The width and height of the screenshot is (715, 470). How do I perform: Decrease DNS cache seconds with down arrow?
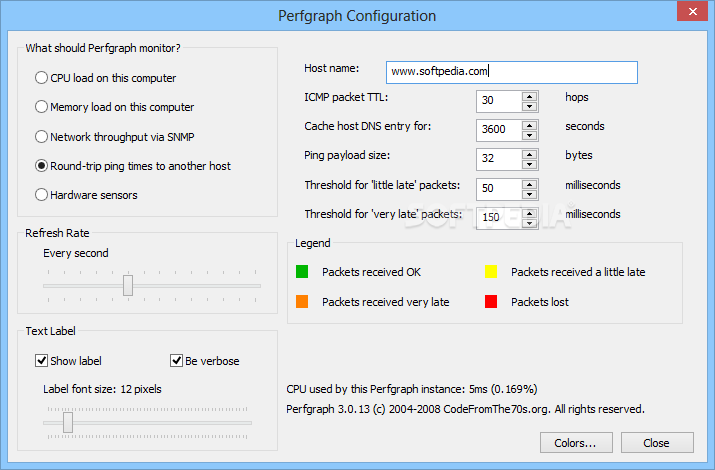click(529, 135)
